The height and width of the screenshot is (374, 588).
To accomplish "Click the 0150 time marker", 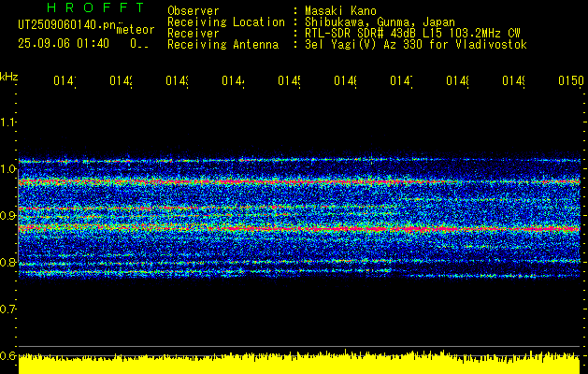I will tap(571, 80).
